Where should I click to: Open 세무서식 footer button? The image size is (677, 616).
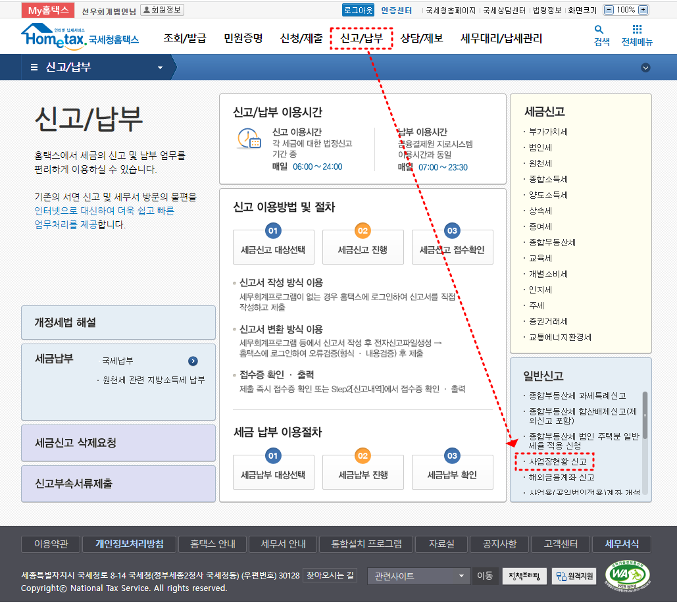[622, 544]
